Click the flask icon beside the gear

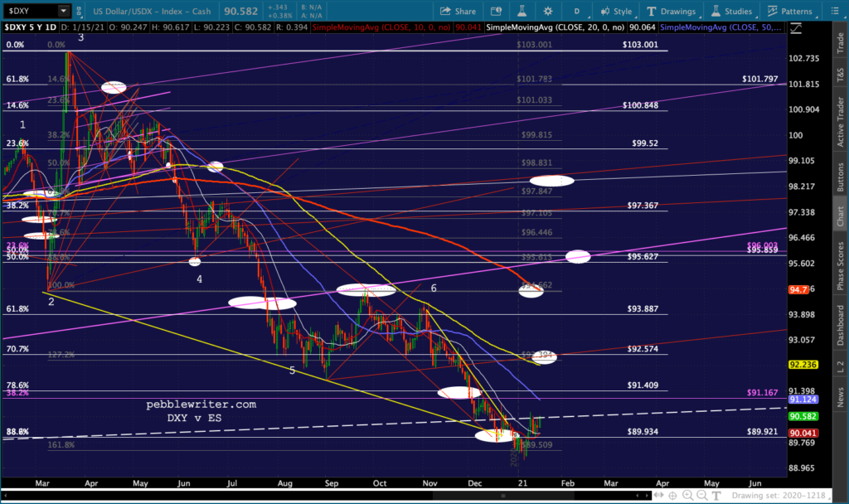tap(522, 11)
